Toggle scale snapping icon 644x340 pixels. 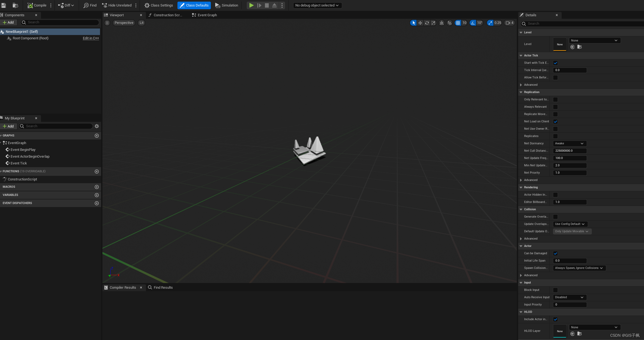[490, 23]
